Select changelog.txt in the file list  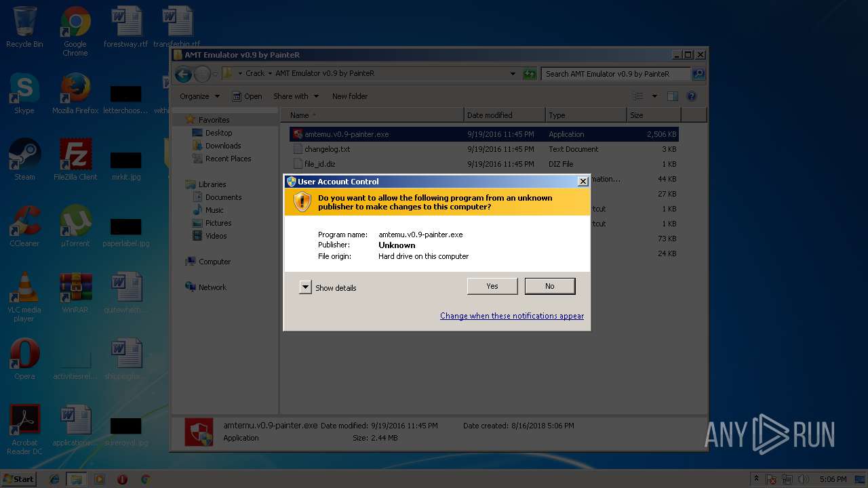coord(484,149)
